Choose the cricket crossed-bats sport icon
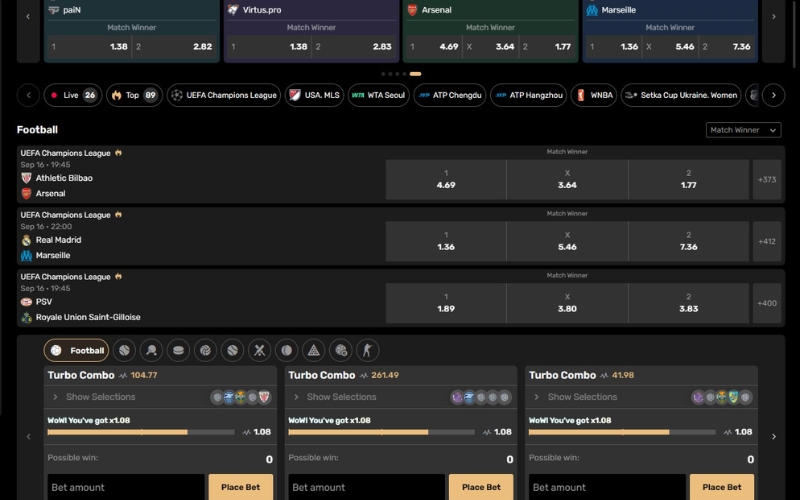The width and height of the screenshot is (800, 500). pyautogui.click(x=260, y=351)
